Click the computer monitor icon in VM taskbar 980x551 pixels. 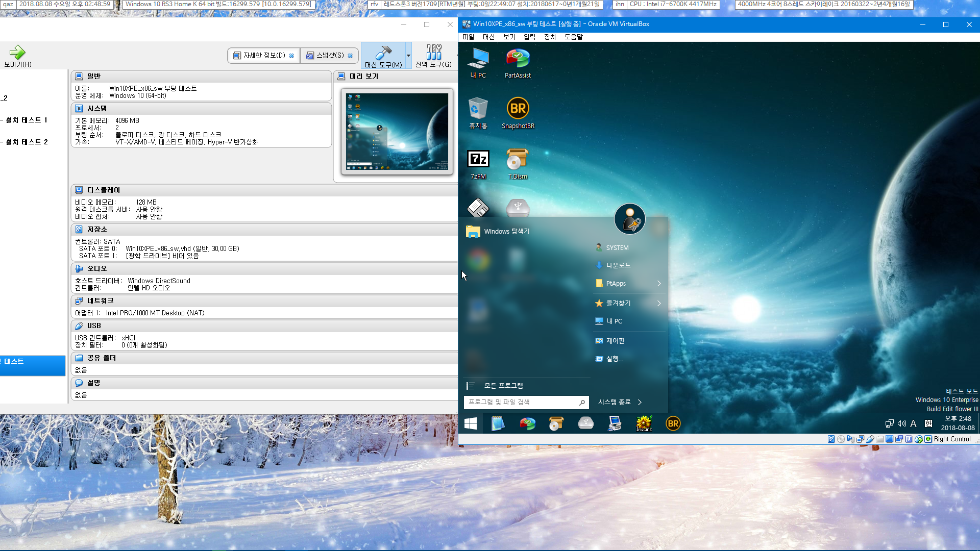(x=615, y=423)
